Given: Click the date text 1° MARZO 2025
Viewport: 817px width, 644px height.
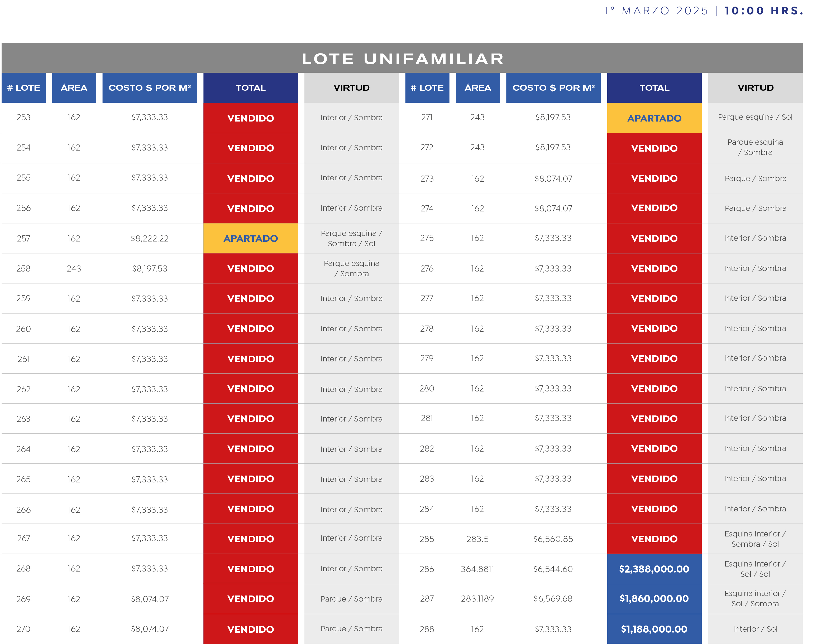Looking at the screenshot, I should pyautogui.click(x=656, y=11).
